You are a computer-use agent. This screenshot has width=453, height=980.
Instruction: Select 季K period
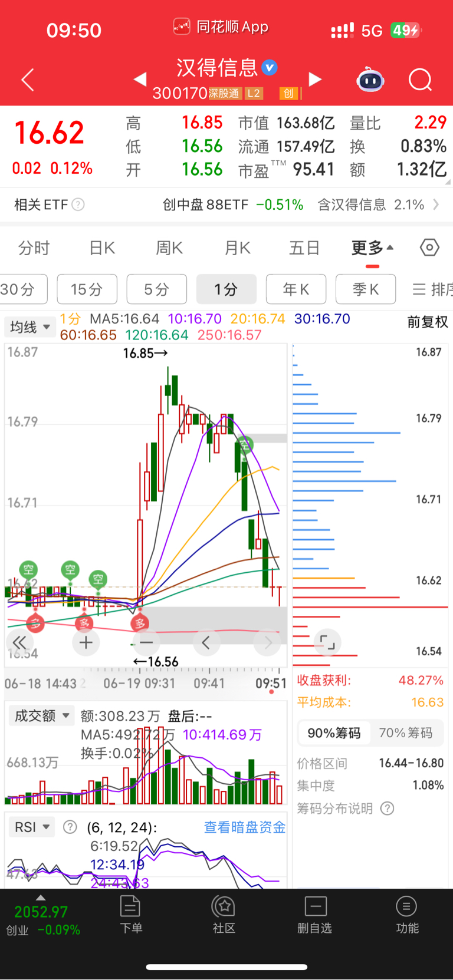tap(366, 289)
